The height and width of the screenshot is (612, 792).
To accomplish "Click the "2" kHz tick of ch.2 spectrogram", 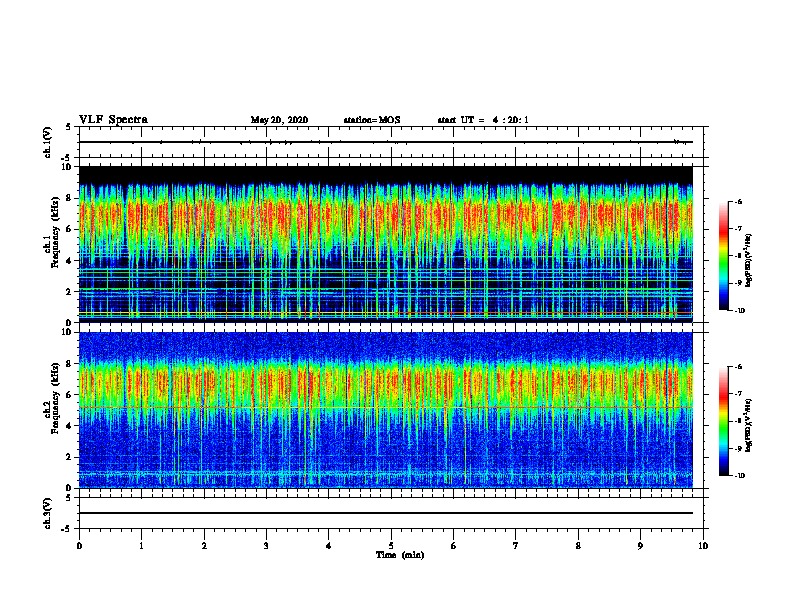I will [x=69, y=457].
